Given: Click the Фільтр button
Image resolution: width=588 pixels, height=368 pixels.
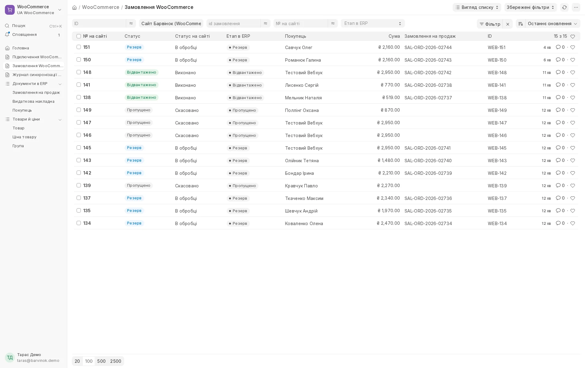Looking at the screenshot, I should click(490, 24).
